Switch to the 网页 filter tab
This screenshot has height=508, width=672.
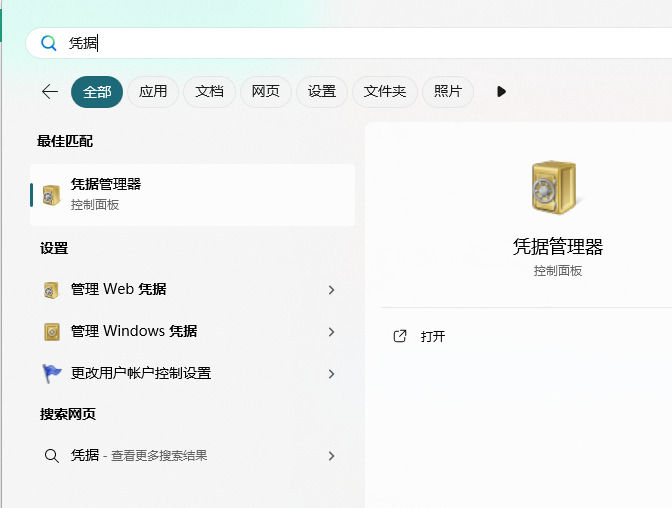pyautogui.click(x=266, y=92)
